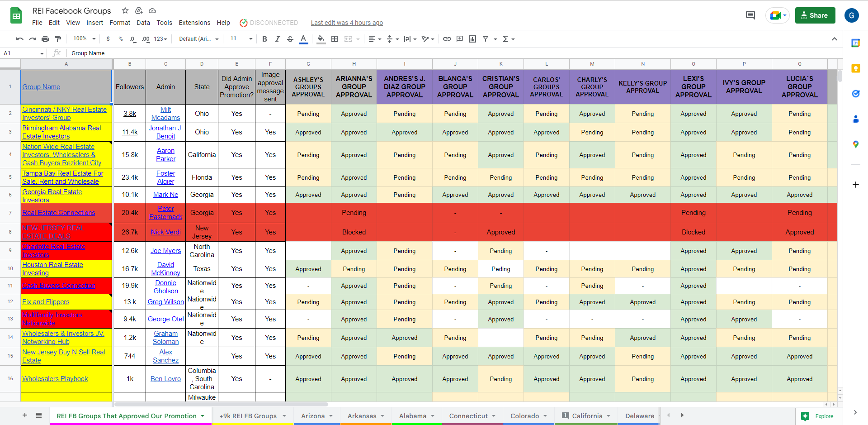Open the zoom 100% dropdown
Screen dimensions: 868x425
pos(85,39)
